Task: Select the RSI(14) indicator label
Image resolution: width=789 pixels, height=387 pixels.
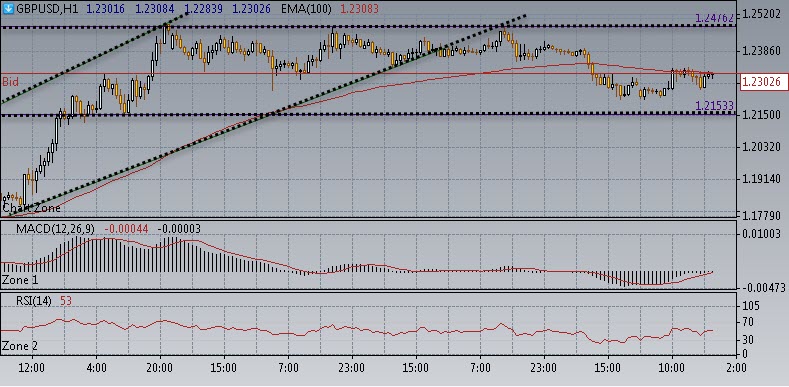Action: [x=33, y=301]
